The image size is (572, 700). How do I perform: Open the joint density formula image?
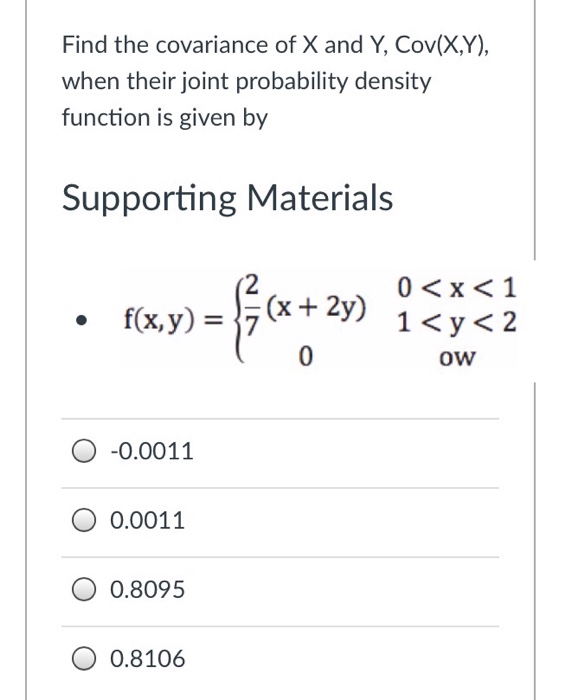point(319,320)
